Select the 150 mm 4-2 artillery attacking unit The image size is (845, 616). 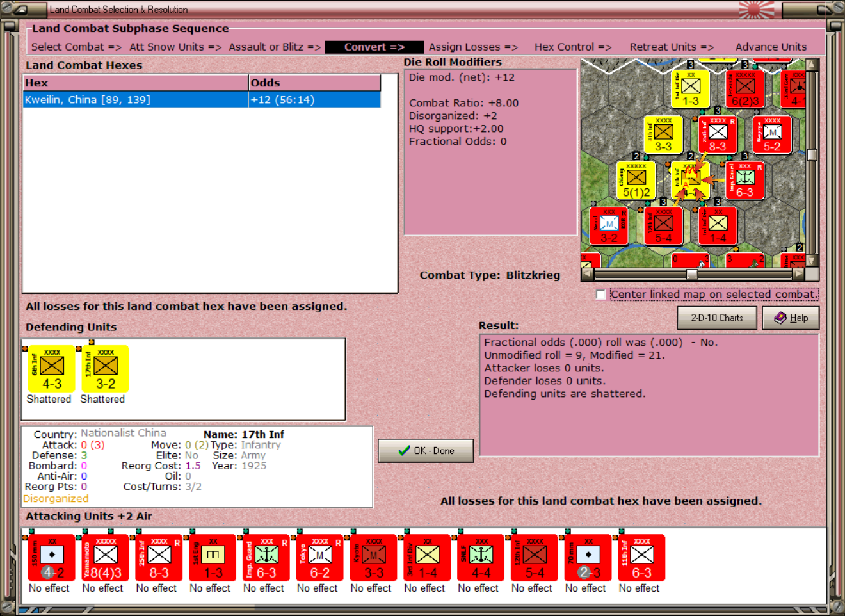point(52,558)
